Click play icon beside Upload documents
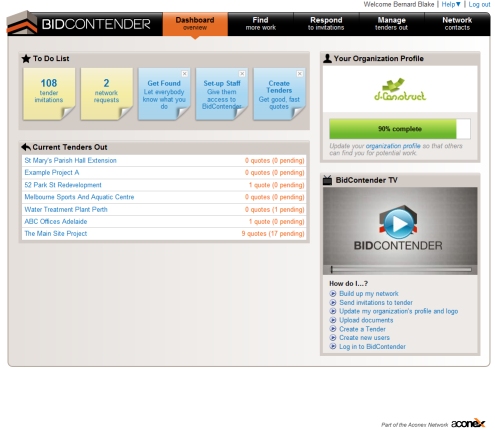The height and width of the screenshot is (430, 495). pyautogui.click(x=333, y=320)
